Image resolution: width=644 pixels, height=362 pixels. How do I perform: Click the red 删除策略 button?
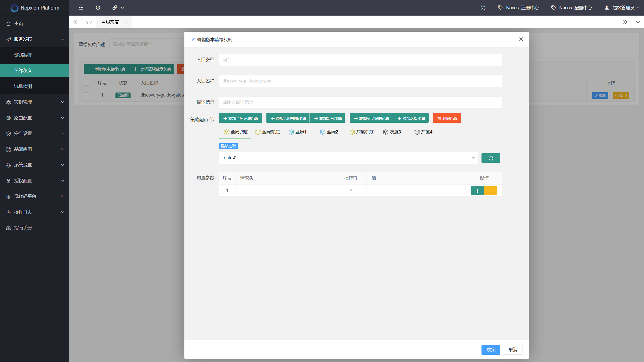click(447, 118)
